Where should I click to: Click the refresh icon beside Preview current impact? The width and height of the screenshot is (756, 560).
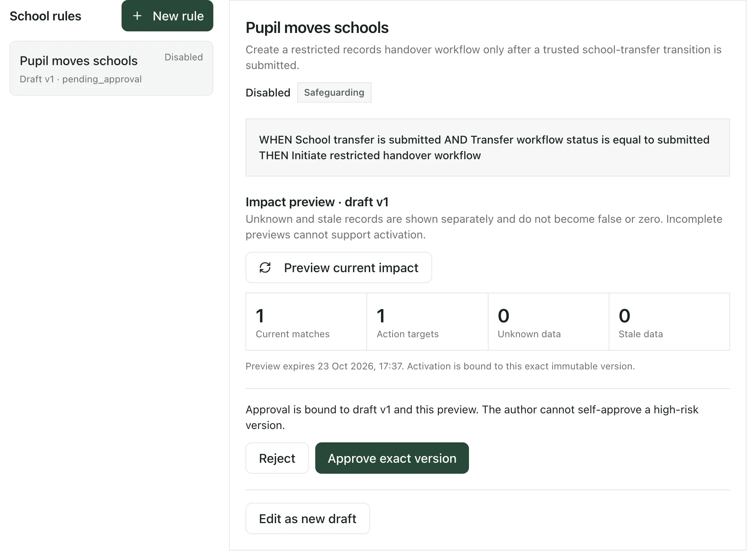(265, 267)
